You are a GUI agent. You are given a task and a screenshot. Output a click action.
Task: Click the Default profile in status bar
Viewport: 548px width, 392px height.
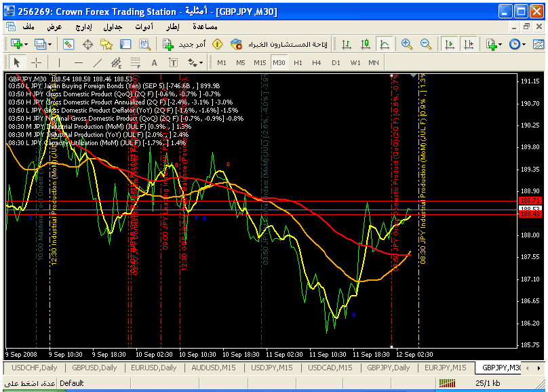72,383
